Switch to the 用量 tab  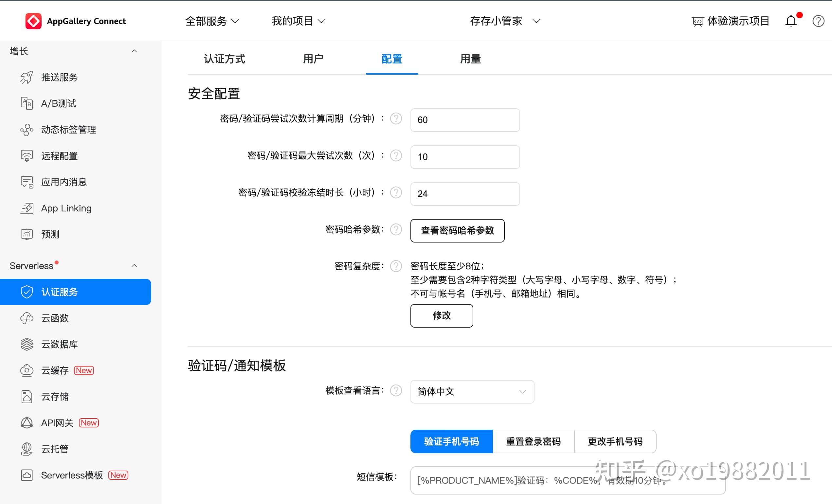(470, 59)
